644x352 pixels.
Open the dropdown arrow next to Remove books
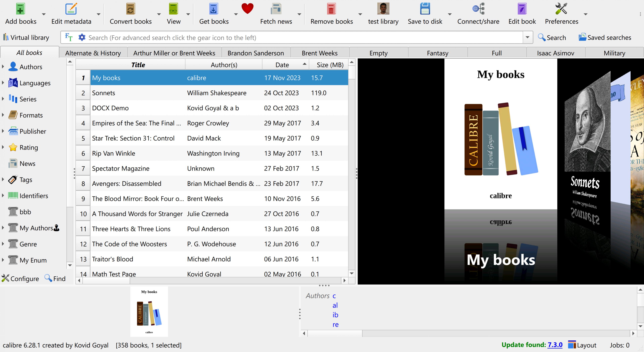coord(360,14)
